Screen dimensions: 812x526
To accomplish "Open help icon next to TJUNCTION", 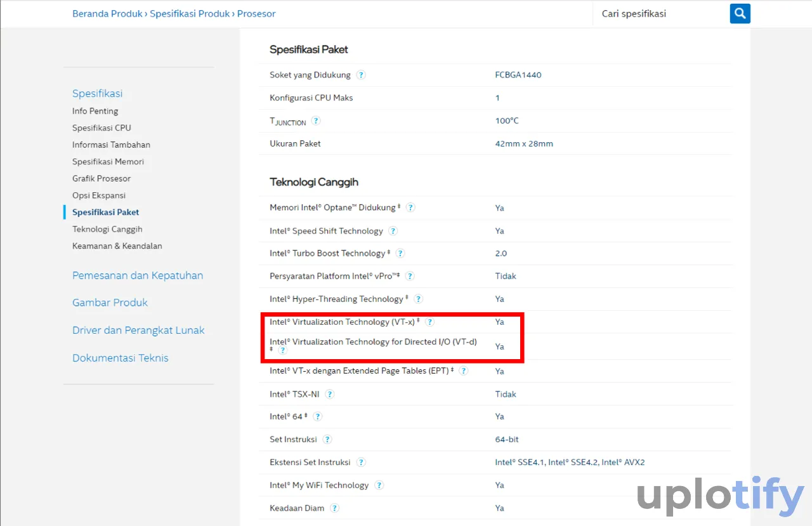I will pyautogui.click(x=316, y=121).
